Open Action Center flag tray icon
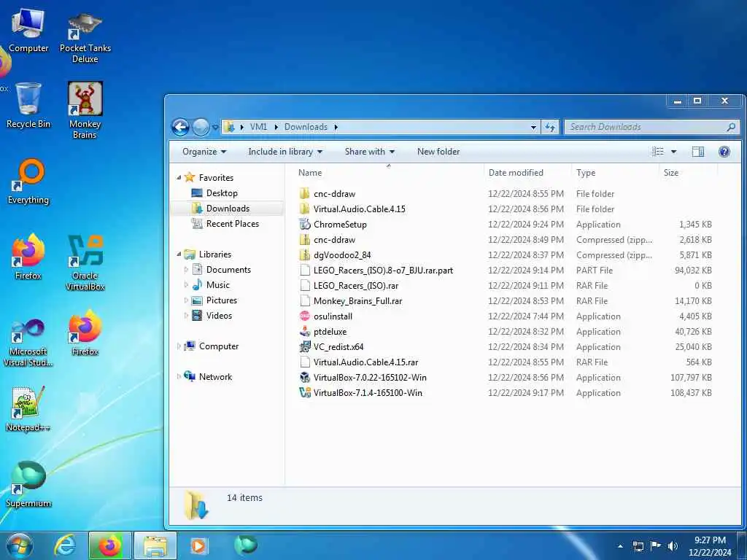 (656, 546)
